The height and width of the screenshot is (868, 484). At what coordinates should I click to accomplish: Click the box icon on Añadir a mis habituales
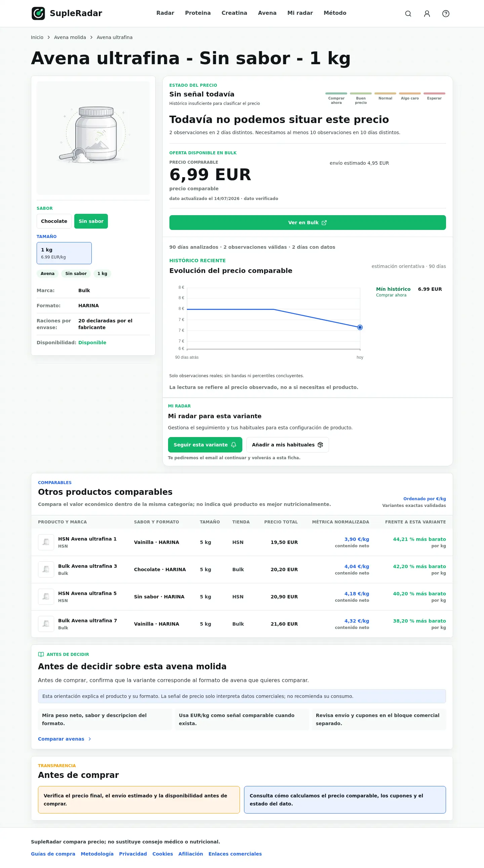(x=320, y=445)
